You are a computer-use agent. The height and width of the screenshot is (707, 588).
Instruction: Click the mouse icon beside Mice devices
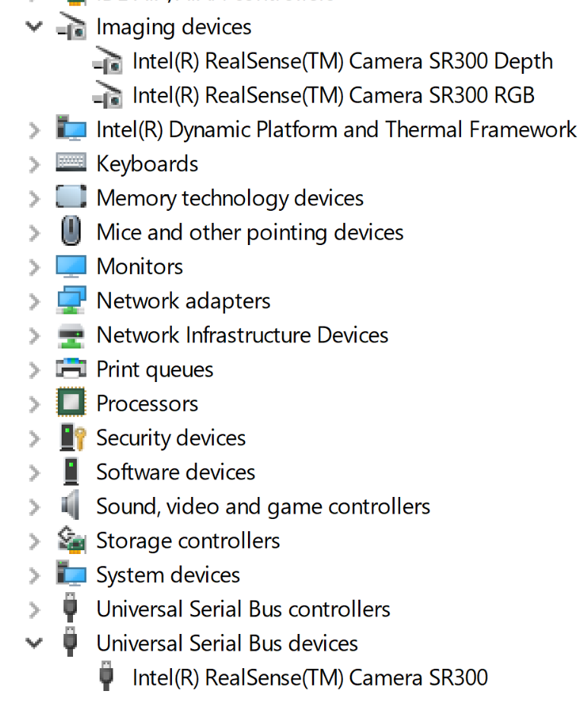[72, 232]
